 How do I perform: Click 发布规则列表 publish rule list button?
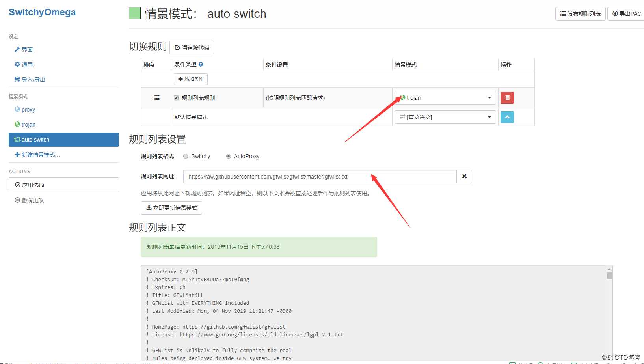(x=581, y=14)
